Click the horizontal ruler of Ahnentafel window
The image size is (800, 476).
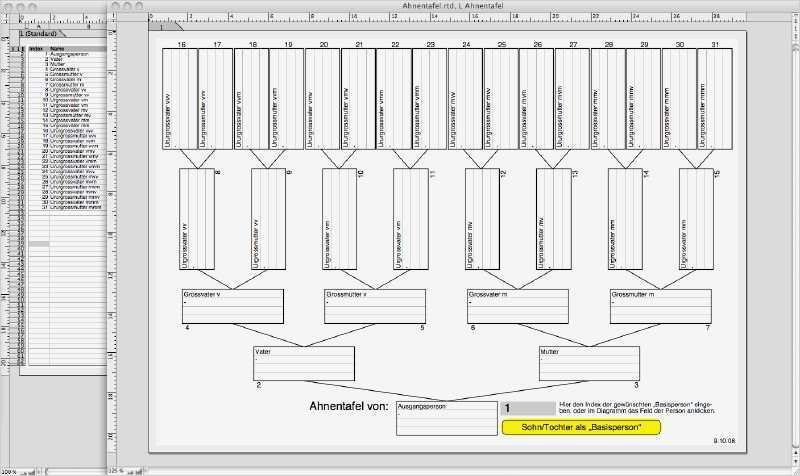pyautogui.click(x=447, y=17)
